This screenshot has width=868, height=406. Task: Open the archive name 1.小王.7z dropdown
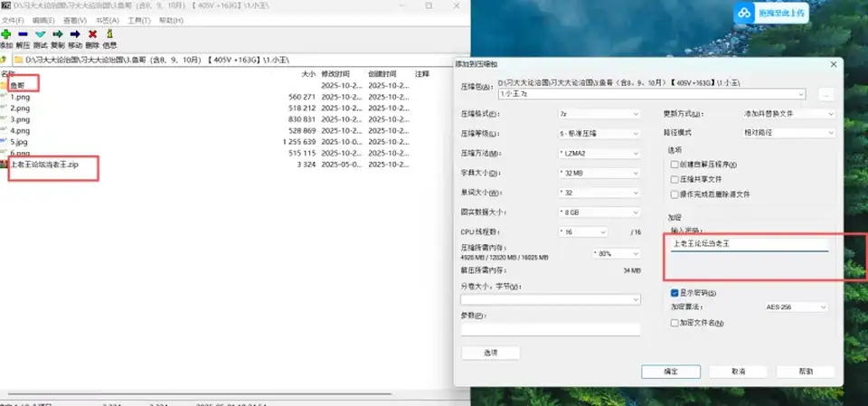[x=652, y=94]
